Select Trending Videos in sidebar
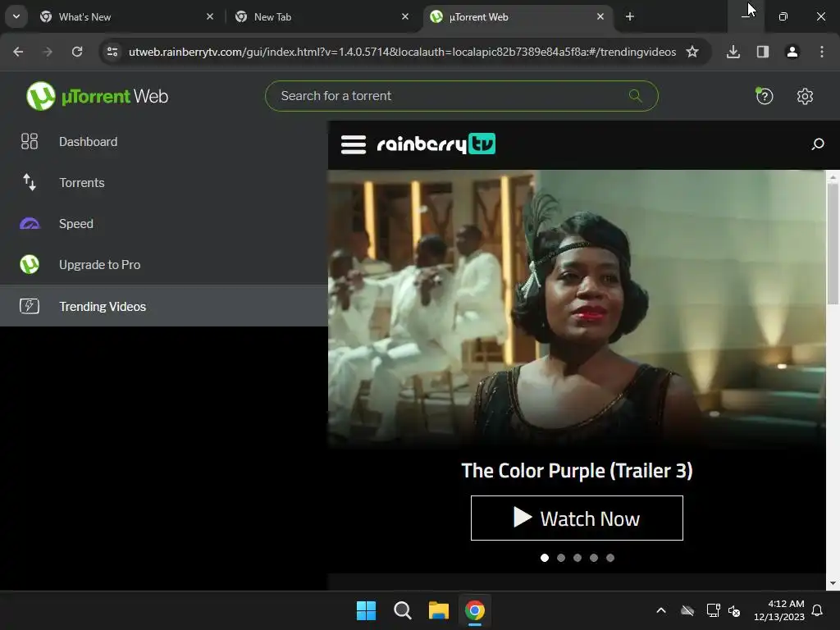840x630 pixels. point(164,306)
